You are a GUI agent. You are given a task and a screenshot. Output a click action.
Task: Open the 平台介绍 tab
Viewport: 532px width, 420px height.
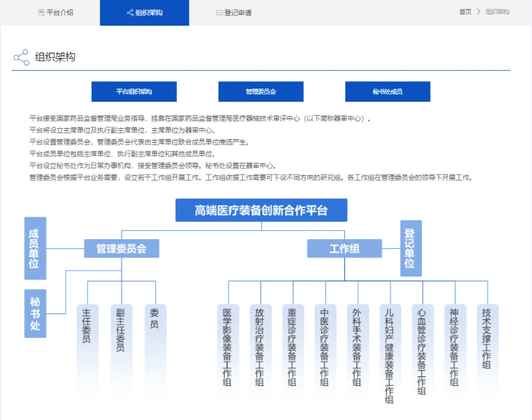point(55,12)
